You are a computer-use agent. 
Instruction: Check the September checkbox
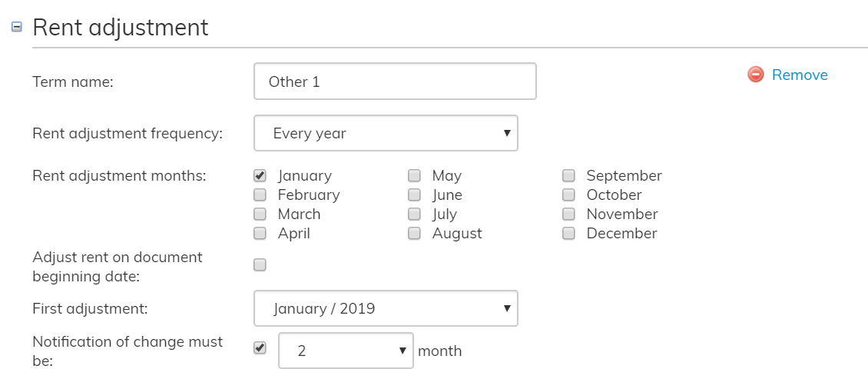tap(568, 175)
